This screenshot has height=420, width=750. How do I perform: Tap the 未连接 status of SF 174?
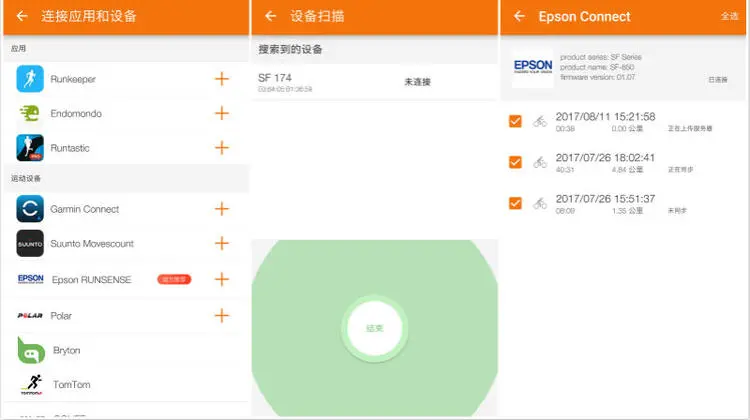click(418, 82)
